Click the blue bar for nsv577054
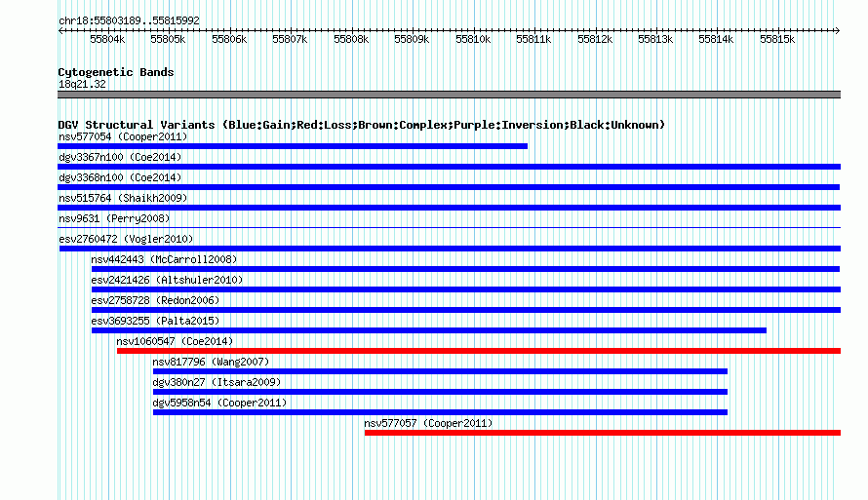The height and width of the screenshot is (500, 868). 293,146
